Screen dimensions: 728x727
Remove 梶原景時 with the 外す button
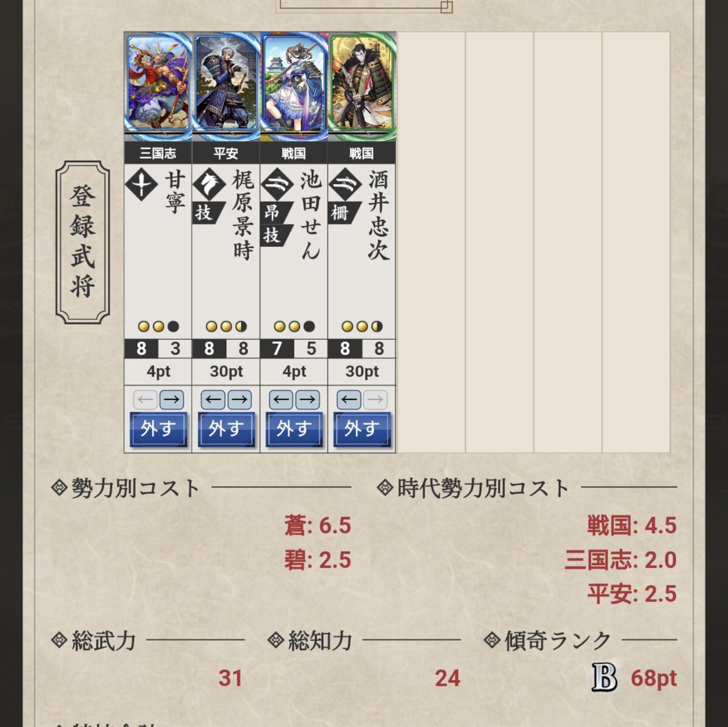click(x=226, y=429)
